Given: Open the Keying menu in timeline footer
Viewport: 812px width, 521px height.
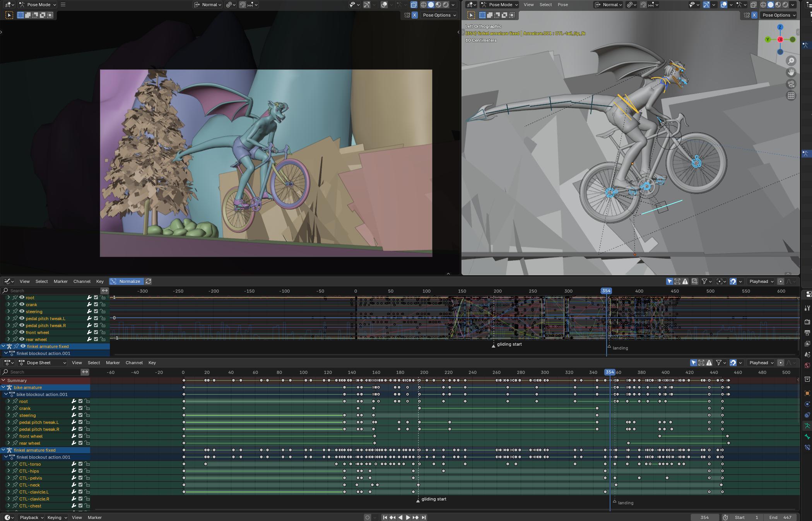Looking at the screenshot, I should [57, 518].
